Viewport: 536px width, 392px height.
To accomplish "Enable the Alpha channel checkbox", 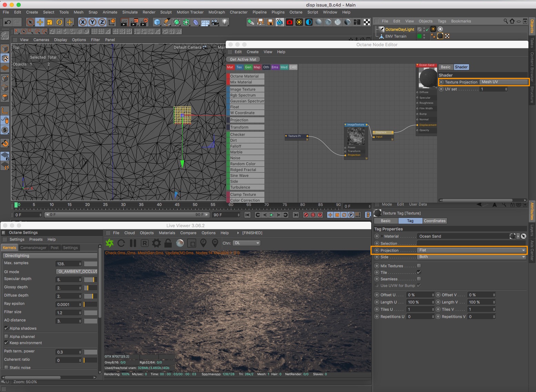I will click(7, 336).
